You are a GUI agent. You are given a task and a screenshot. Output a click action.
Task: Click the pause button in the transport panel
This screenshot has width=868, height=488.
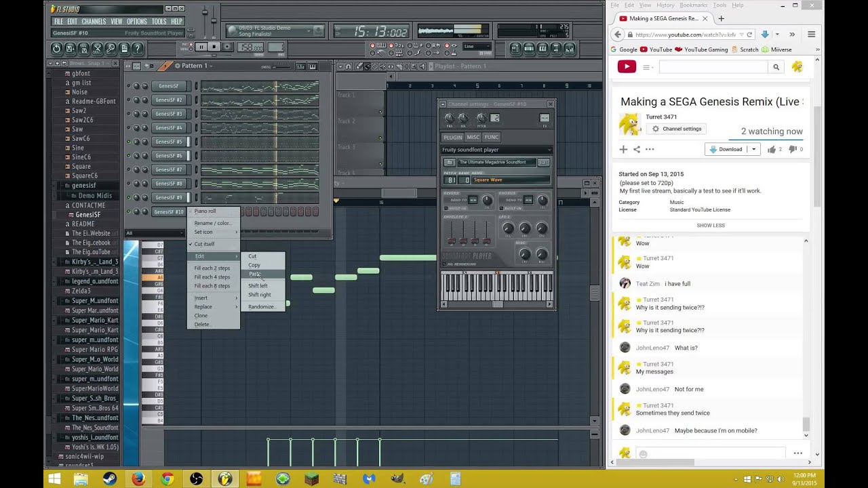tap(201, 47)
